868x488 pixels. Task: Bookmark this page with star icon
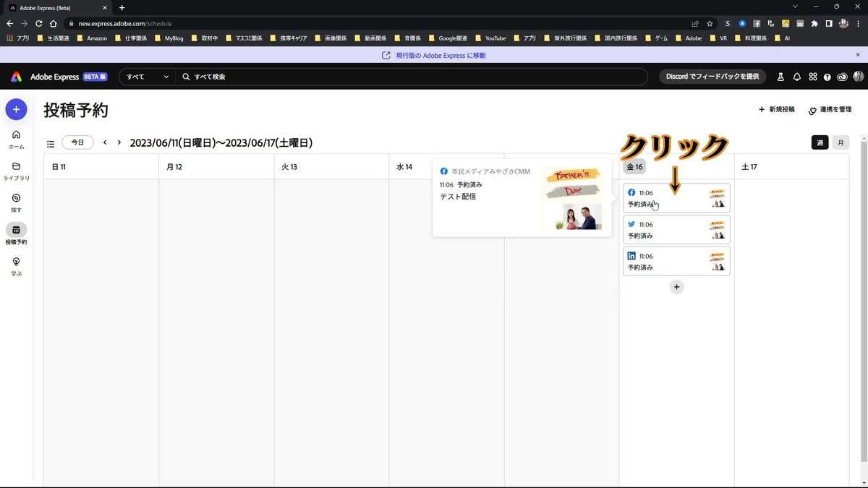710,23
